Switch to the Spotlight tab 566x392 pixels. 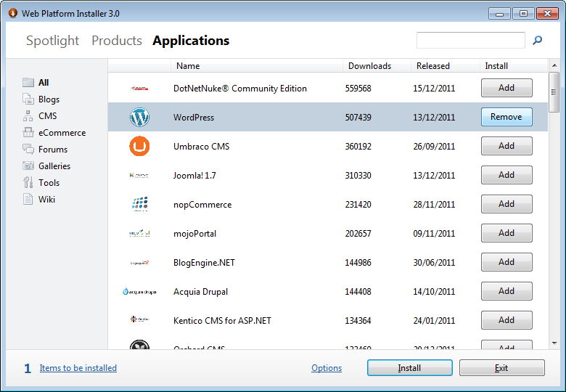52,41
